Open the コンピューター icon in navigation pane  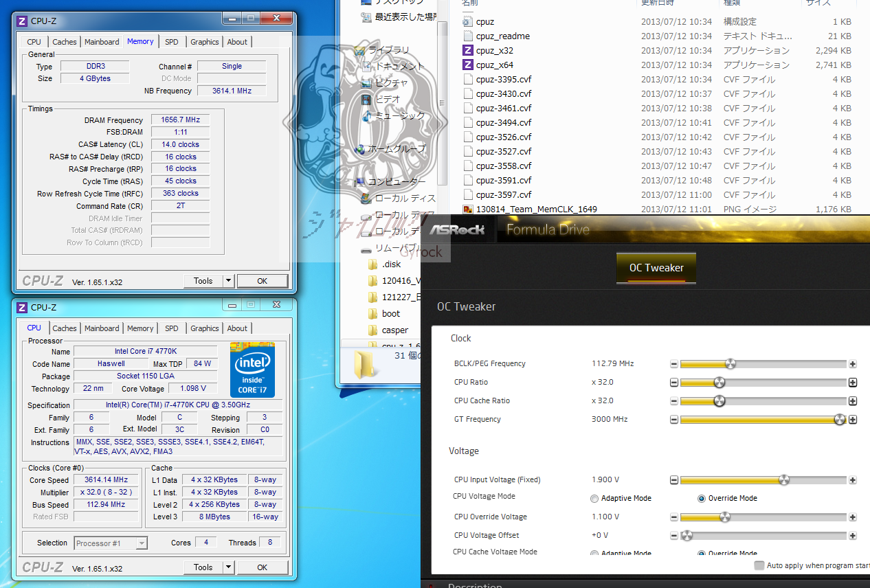pyautogui.click(x=359, y=181)
